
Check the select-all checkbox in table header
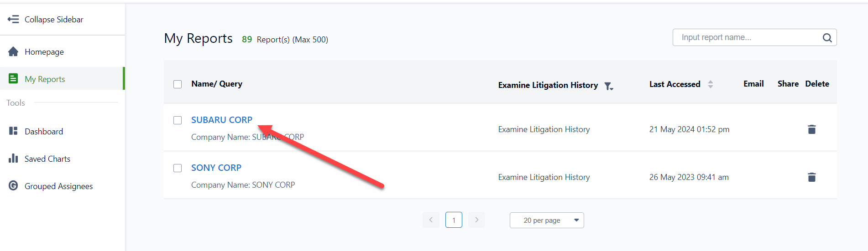pos(178,84)
